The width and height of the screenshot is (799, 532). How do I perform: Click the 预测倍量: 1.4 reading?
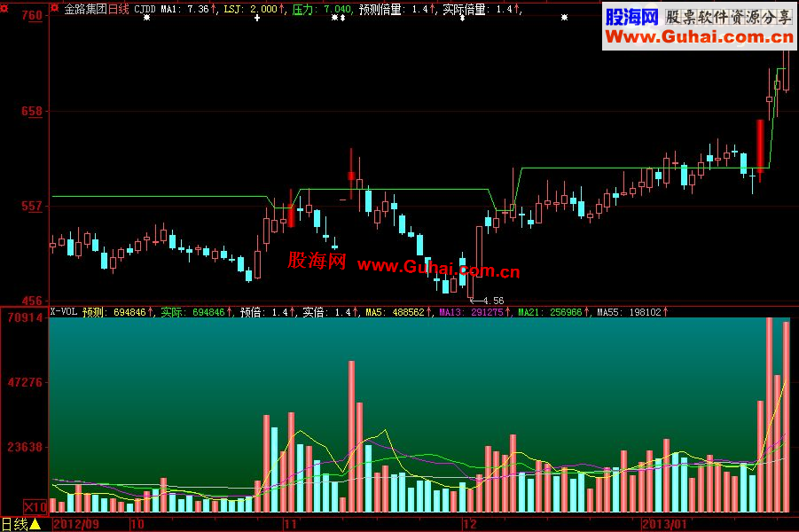tap(397, 9)
